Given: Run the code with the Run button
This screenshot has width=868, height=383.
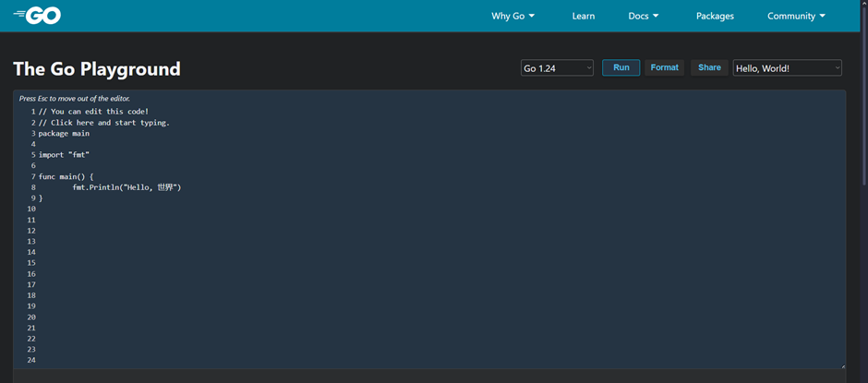Looking at the screenshot, I should [x=621, y=67].
